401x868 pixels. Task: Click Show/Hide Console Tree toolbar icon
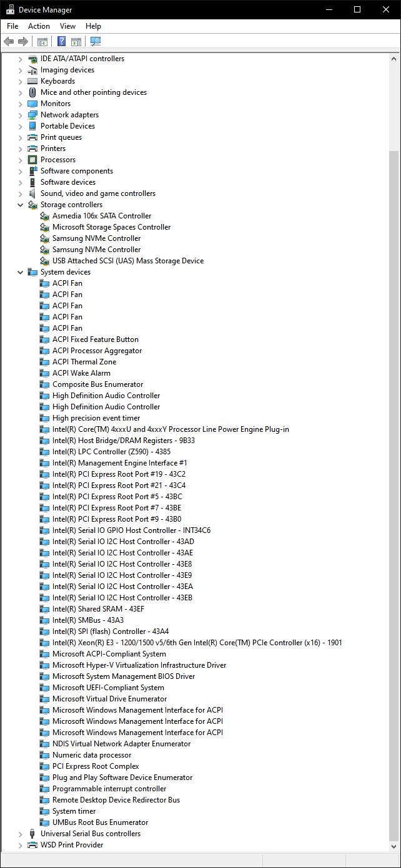point(42,42)
